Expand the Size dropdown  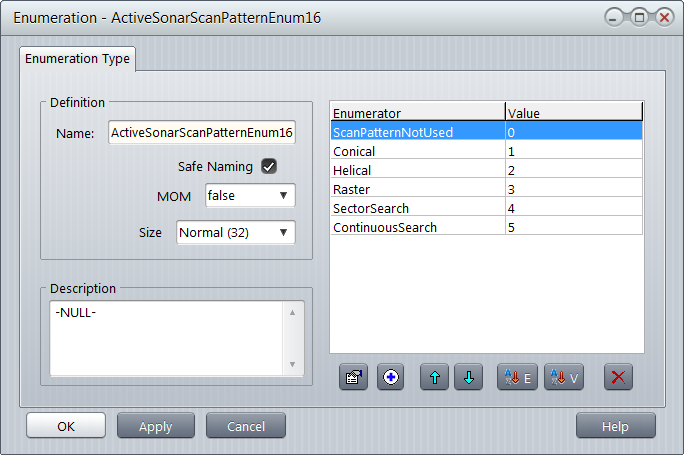click(236, 233)
